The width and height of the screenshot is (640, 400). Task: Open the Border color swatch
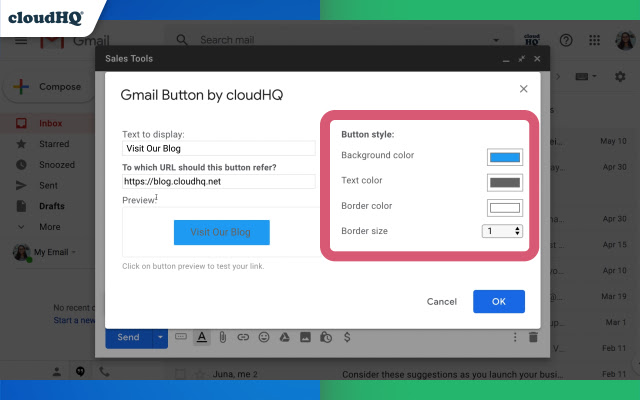pyautogui.click(x=505, y=208)
